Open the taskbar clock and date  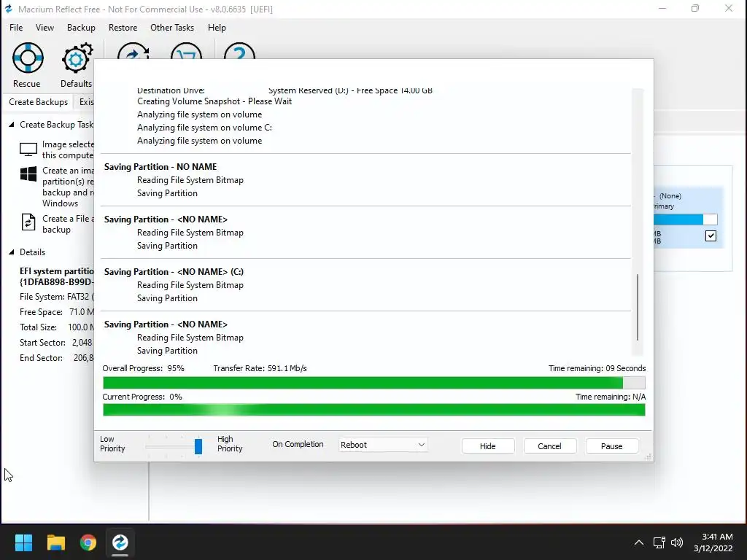tap(713, 542)
